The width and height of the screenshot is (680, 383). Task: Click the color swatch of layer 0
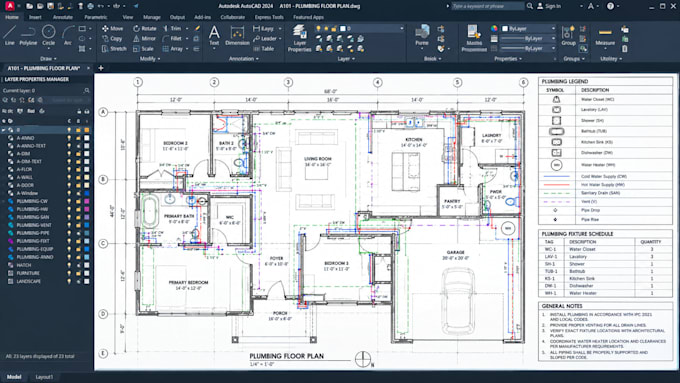pos(87,130)
